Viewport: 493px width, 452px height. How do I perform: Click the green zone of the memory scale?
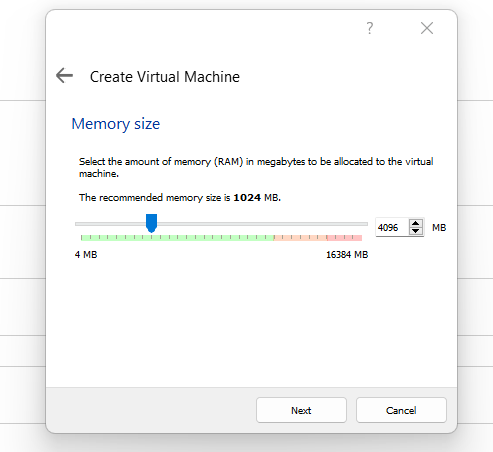point(177,238)
